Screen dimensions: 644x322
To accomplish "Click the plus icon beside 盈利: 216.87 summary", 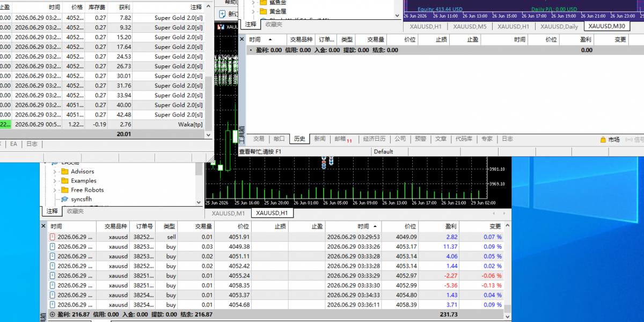I will coord(52,314).
